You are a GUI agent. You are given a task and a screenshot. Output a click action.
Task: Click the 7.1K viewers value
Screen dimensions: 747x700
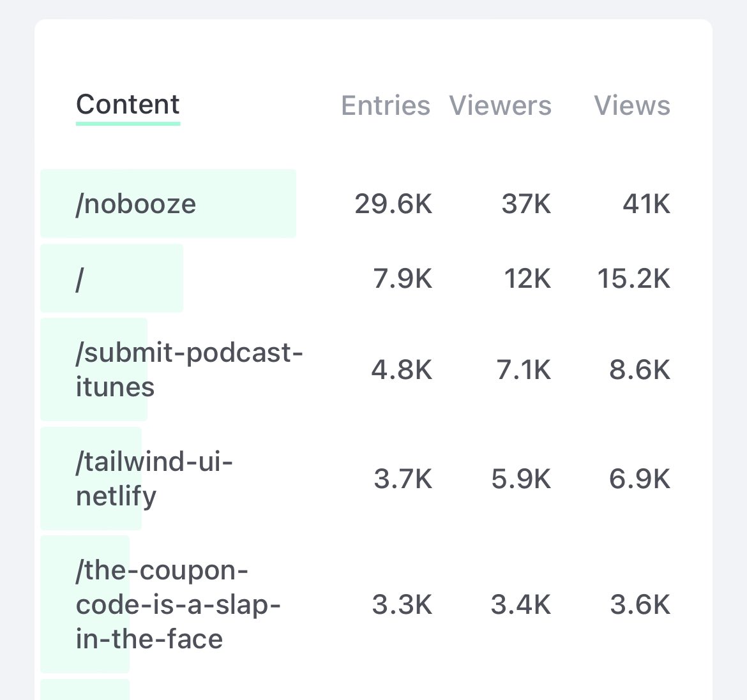[524, 369]
